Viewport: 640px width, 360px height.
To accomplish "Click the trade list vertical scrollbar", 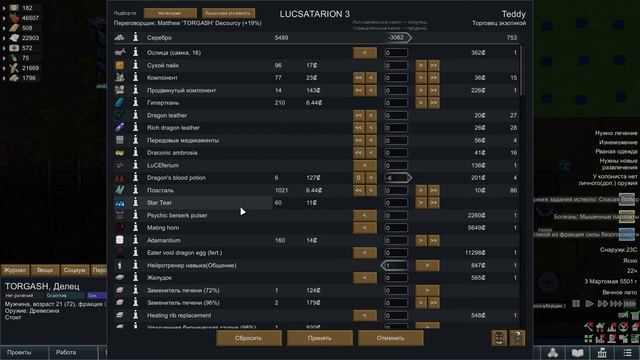I will [x=521, y=70].
